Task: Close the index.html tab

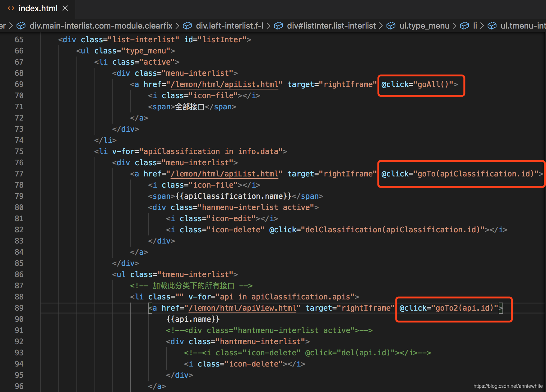Action: point(65,8)
